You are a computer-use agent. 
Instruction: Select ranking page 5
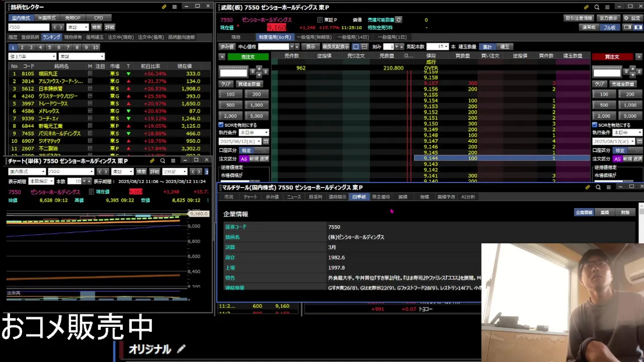click(49, 47)
